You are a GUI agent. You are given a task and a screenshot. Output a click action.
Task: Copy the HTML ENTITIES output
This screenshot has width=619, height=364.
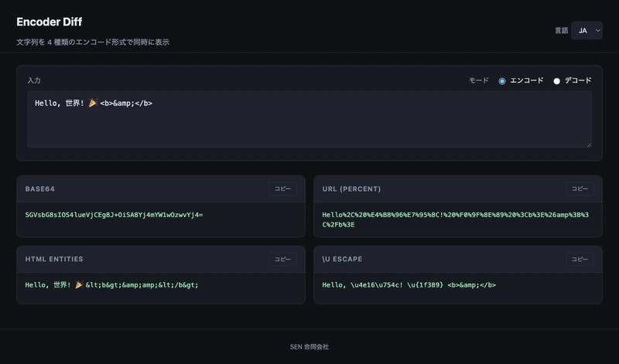pos(282,259)
